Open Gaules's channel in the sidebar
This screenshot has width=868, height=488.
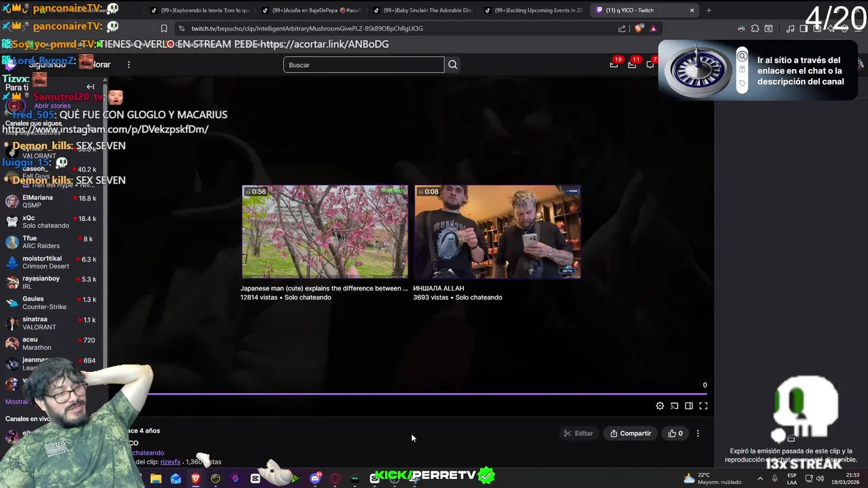coord(51,302)
